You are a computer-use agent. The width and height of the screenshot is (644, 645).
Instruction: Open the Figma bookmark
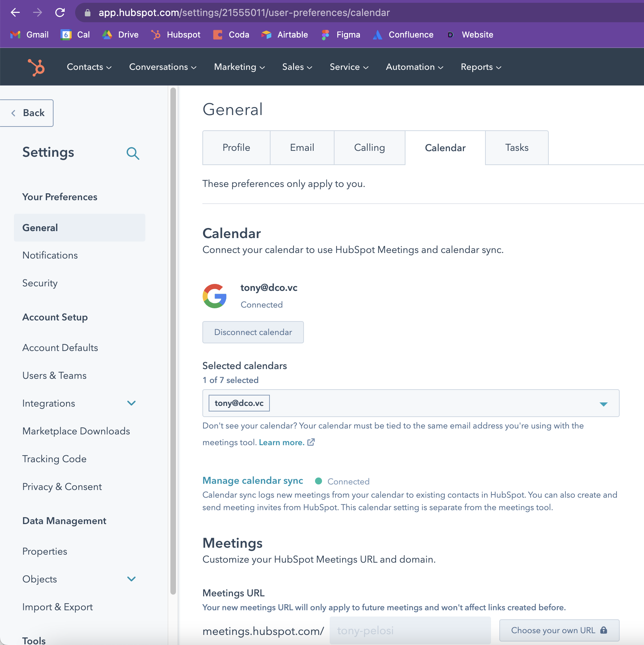(x=341, y=35)
